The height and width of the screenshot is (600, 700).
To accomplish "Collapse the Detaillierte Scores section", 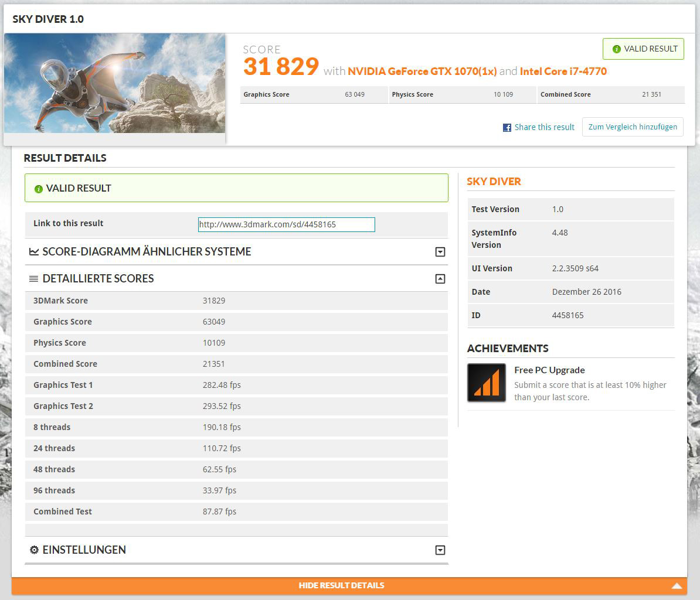I will (x=440, y=279).
